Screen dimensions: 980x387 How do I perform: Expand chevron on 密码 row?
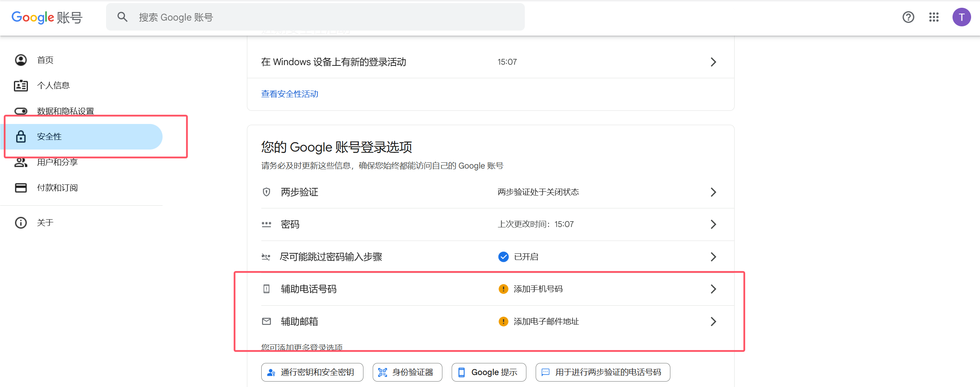(x=713, y=224)
